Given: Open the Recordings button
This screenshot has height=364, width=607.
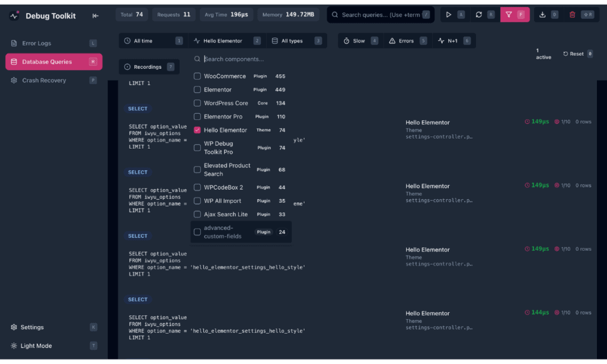Looking at the screenshot, I should pos(149,67).
